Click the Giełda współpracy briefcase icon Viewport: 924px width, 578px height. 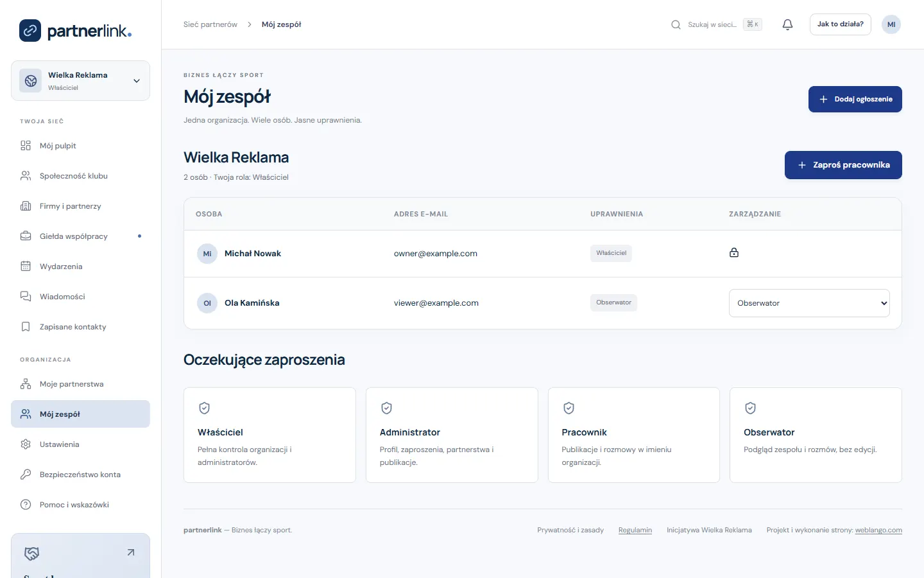click(x=26, y=236)
